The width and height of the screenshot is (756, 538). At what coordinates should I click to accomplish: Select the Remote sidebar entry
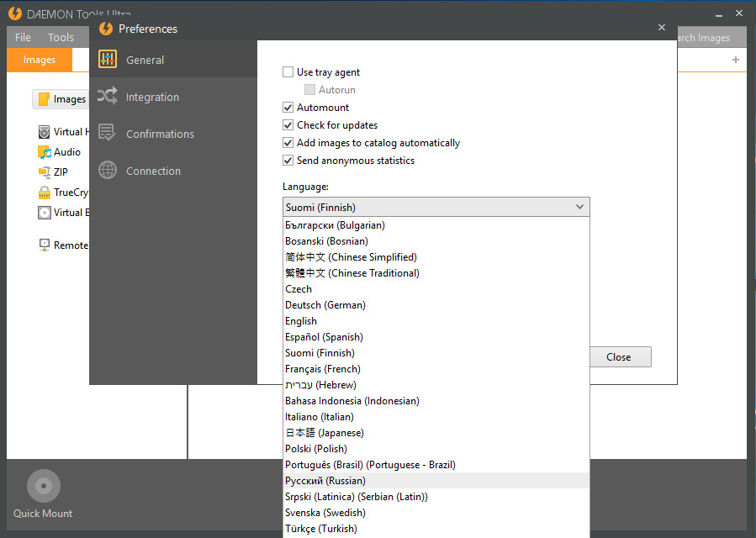pyautogui.click(x=71, y=245)
